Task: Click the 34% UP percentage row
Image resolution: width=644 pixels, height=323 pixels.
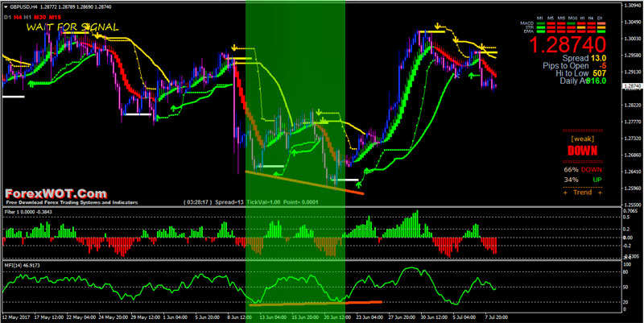Action: pyautogui.click(x=582, y=180)
